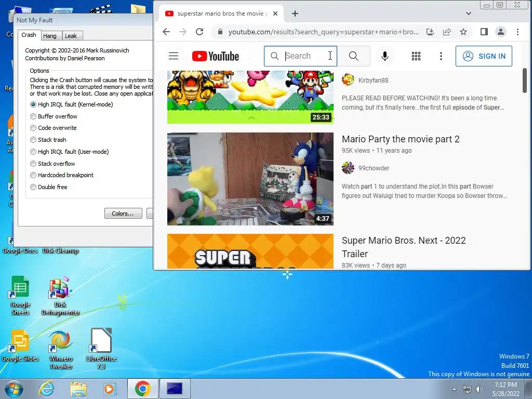Viewport: 532px width, 399px height.
Task: Click the share page icon
Action: click(447, 32)
